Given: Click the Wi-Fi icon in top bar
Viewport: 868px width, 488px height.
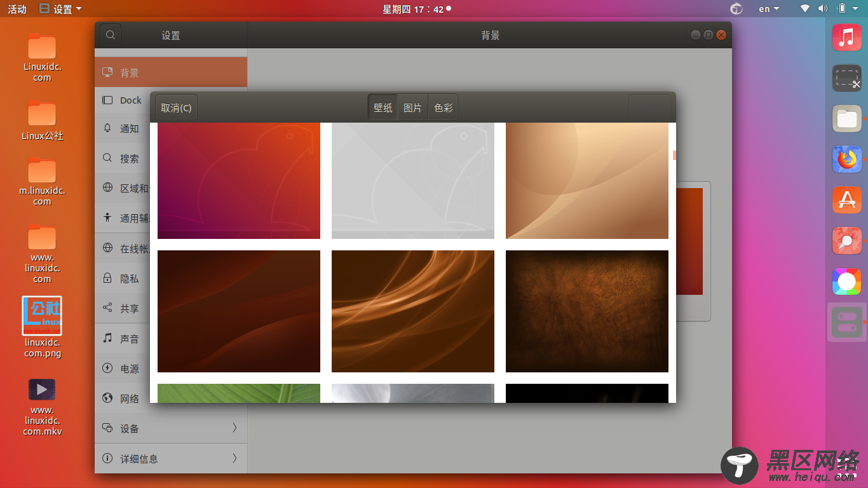Looking at the screenshot, I should (805, 9).
